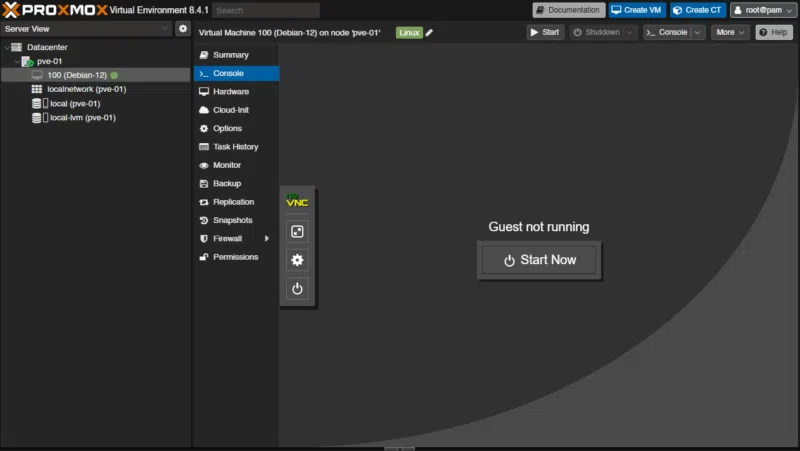Select the pve-01 node label

coord(49,61)
